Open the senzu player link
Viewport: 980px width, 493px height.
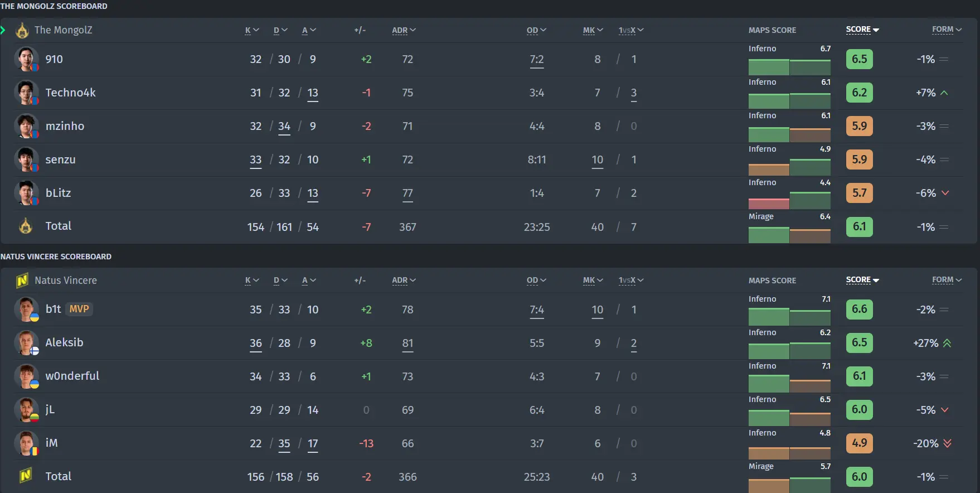pyautogui.click(x=60, y=159)
